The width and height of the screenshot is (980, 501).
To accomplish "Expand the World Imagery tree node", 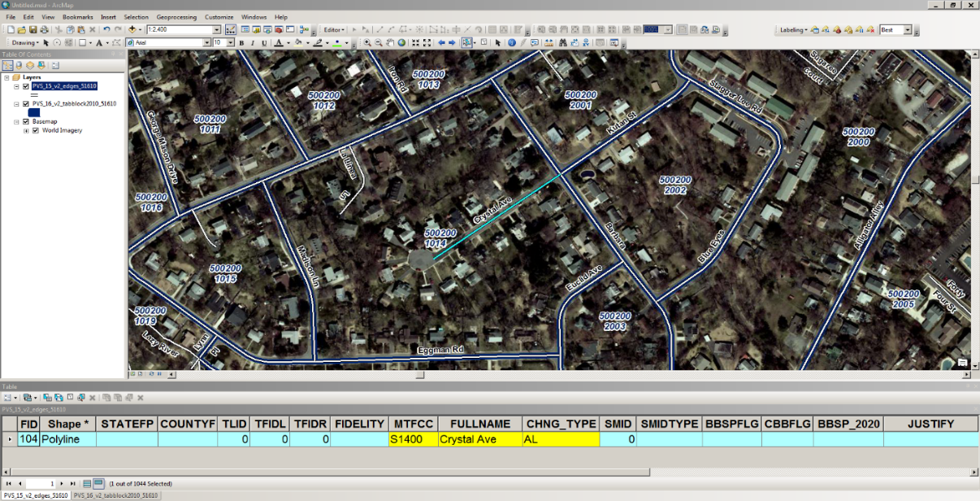I will coord(26,130).
